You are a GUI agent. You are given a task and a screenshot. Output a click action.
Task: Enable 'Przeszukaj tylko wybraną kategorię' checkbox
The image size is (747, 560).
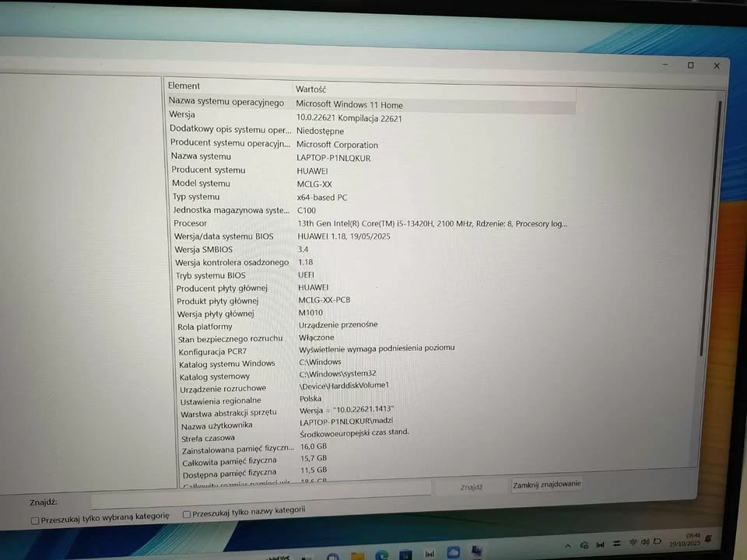(35, 520)
